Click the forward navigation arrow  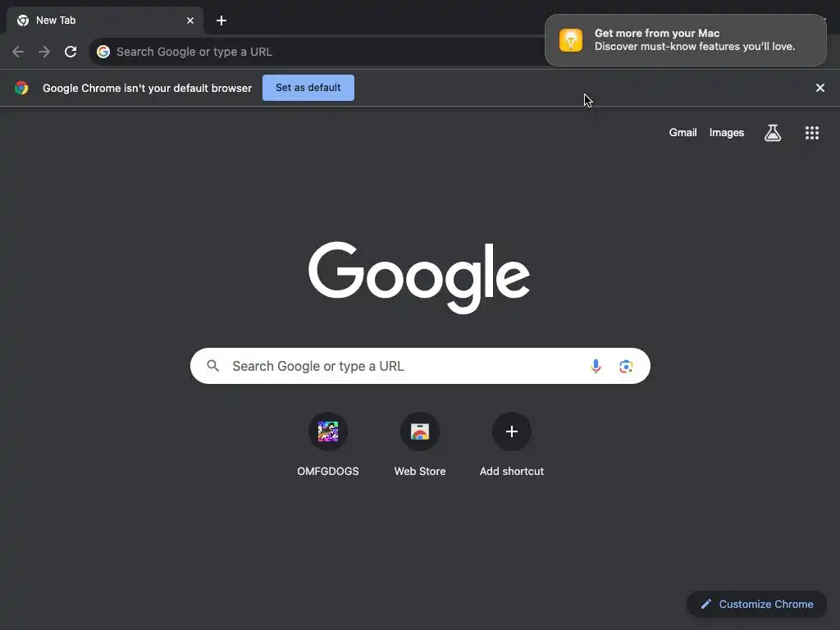pos(44,52)
